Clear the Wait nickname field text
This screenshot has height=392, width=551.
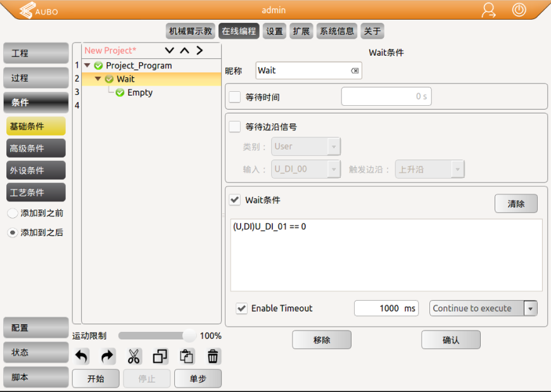click(x=355, y=71)
